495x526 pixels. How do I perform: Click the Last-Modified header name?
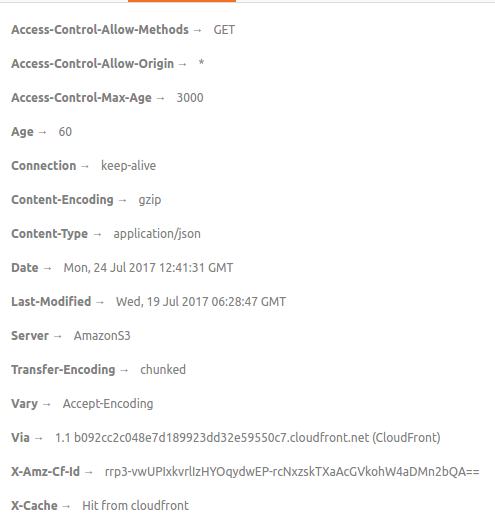(51, 302)
